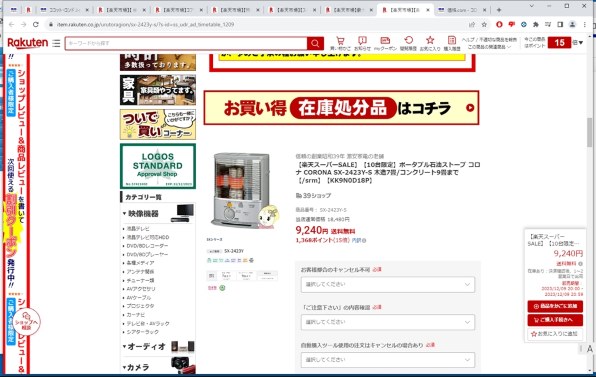The width and height of the screenshot is (596, 377).
Task: Open the shopping cart icon in header
Action: click(340, 43)
